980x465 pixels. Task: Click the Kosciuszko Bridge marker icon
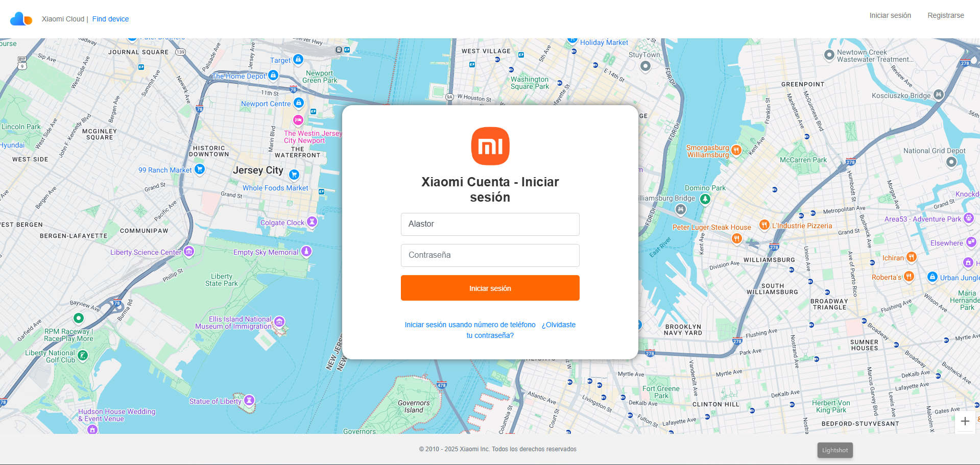point(939,94)
